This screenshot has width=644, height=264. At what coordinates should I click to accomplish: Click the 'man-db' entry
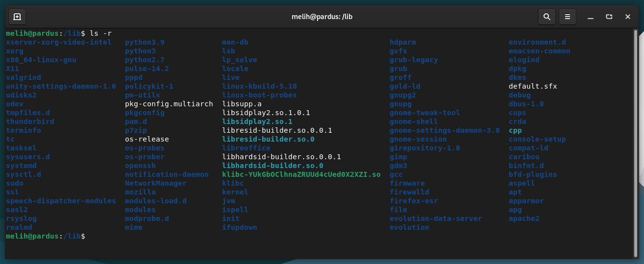coord(235,42)
